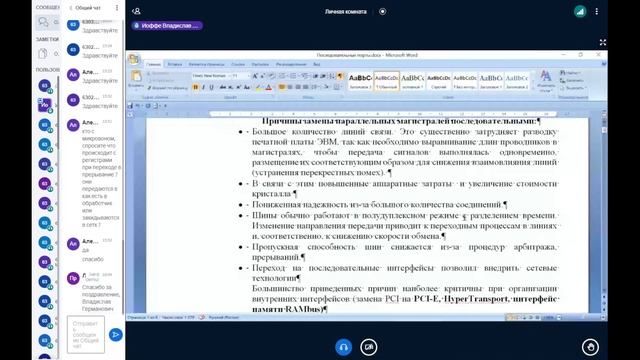Open the Select dropdown in Editing group
The height and width of the screenshot is (360, 640).
573,87
